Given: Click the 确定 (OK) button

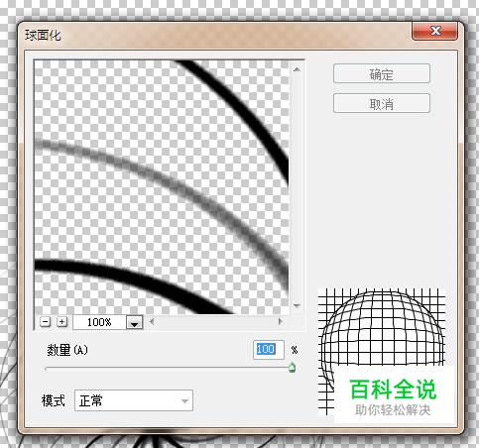Looking at the screenshot, I should [382, 73].
